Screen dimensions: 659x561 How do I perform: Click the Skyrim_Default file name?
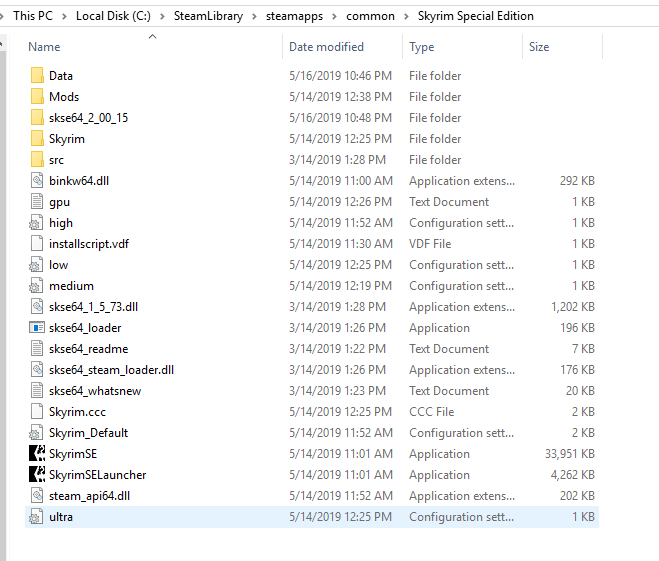click(88, 433)
